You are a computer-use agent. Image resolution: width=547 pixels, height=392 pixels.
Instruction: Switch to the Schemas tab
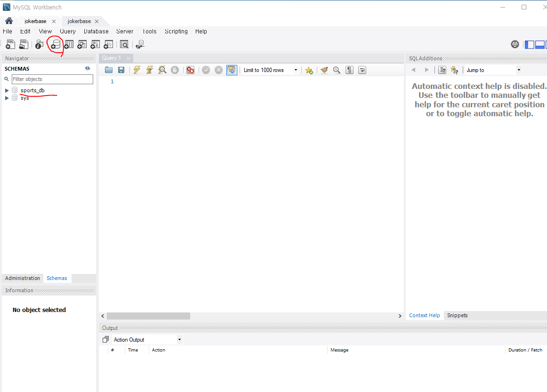[x=57, y=278]
